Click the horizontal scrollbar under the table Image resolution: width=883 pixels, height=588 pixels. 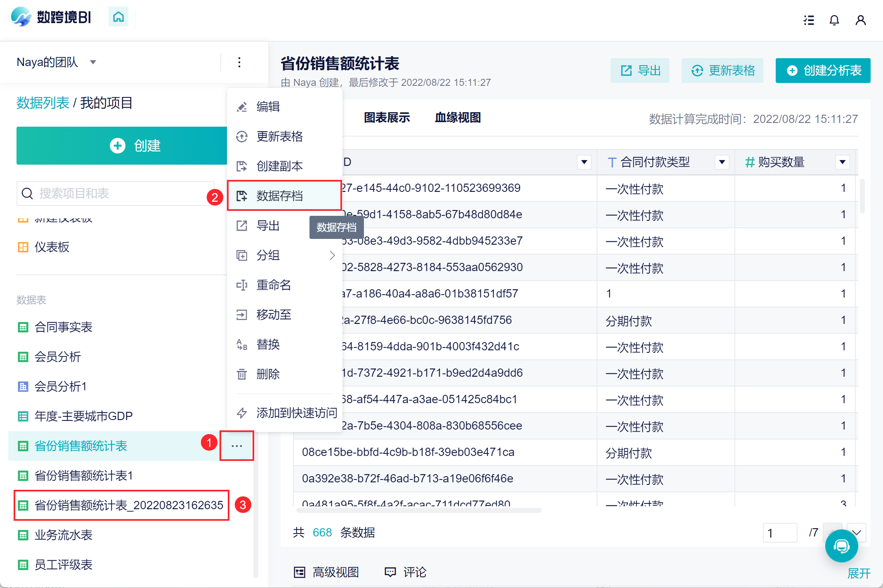[x=418, y=510]
